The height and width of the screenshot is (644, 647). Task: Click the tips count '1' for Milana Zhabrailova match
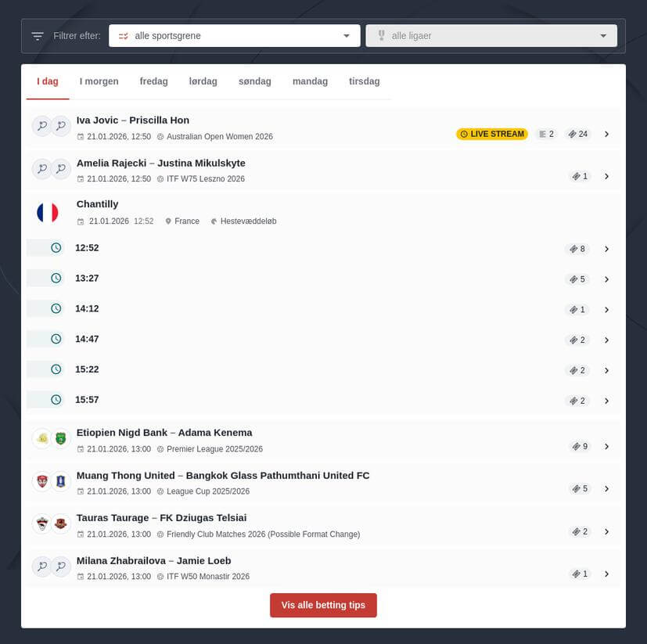tap(580, 573)
